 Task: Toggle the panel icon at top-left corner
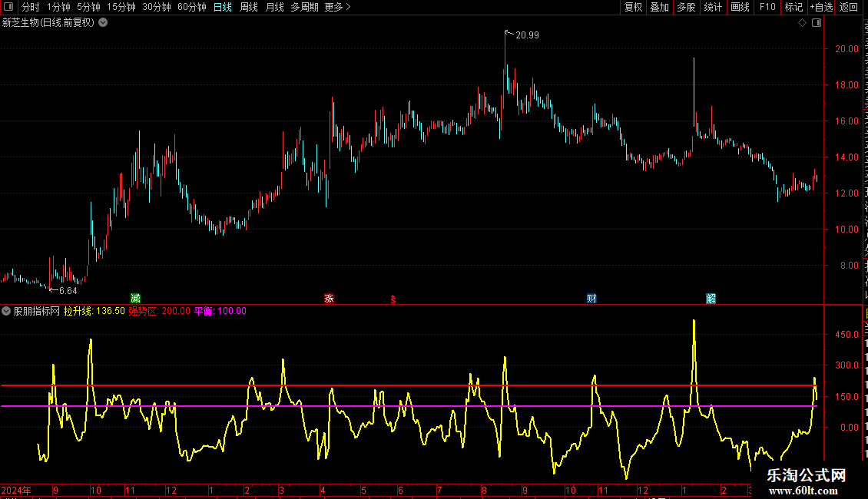[8, 7]
